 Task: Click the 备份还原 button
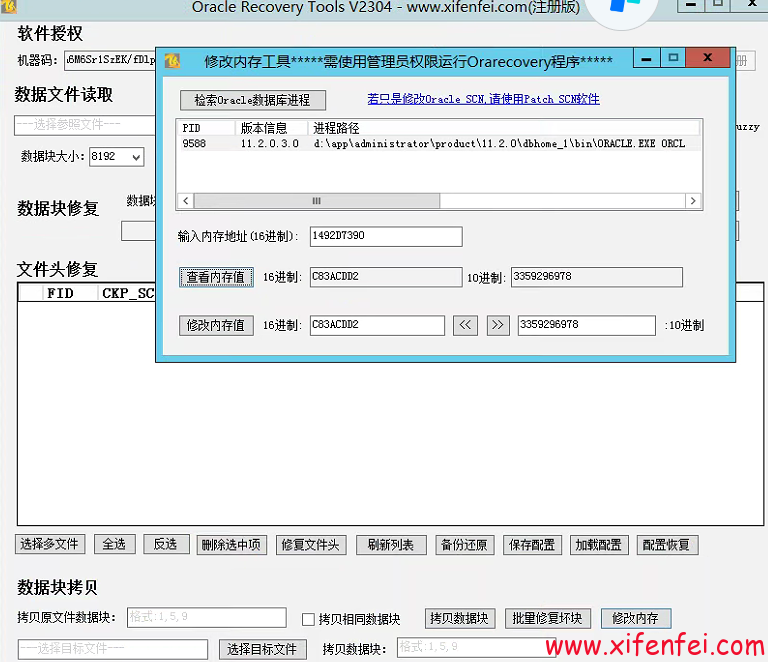(465, 544)
